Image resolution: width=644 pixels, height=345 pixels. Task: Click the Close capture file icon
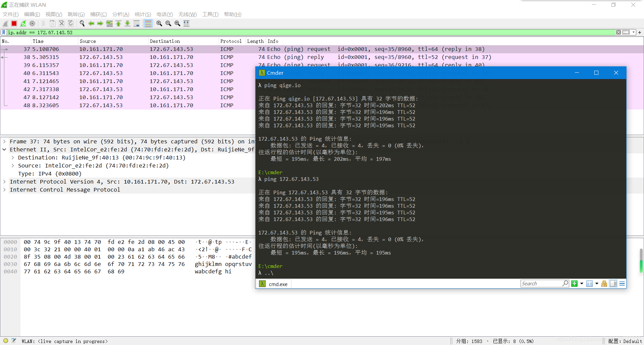[x=62, y=23]
